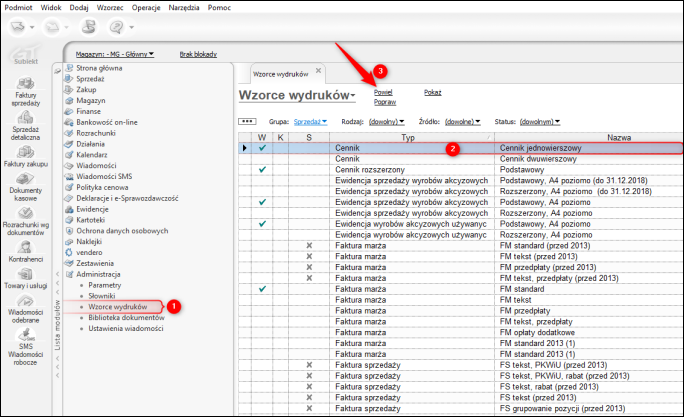Click the ellipsis button beside Grupa
The image size is (684, 417).
[247, 121]
